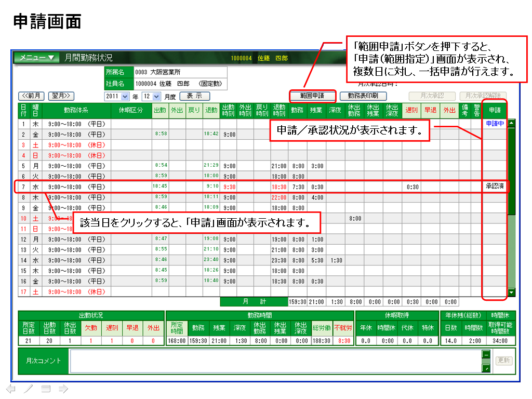532x399 pixels.
Task: Select the slideshow pen tool icon
Action: 29,389
